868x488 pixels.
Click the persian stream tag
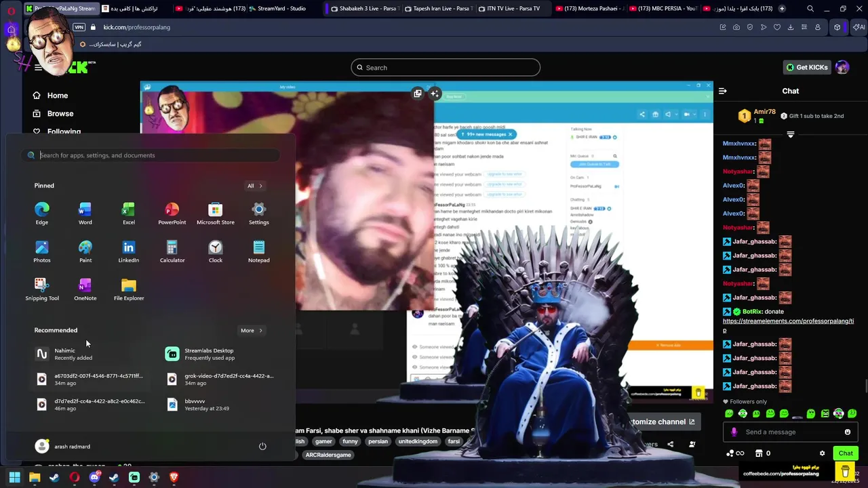(x=378, y=441)
